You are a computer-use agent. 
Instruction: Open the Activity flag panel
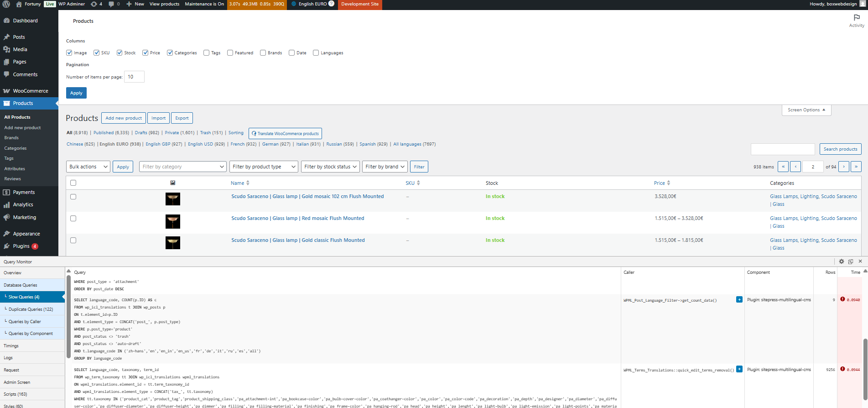pos(856,21)
